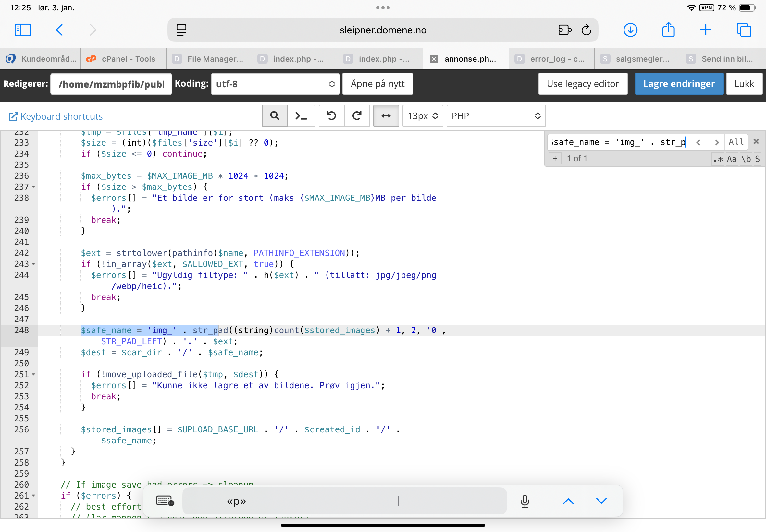Screen dimensions: 766x532
Task: Open the Keyboard shortcuts link
Action: [56, 116]
